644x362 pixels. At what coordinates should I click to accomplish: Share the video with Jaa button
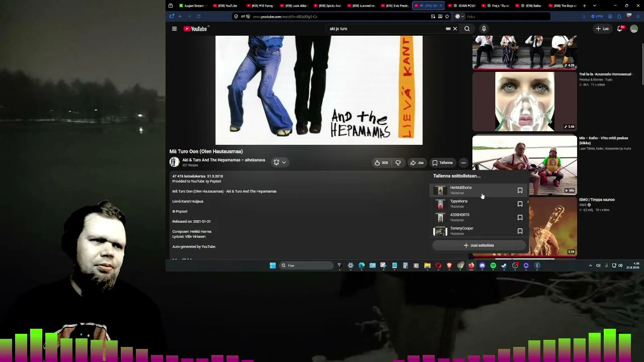(x=417, y=162)
